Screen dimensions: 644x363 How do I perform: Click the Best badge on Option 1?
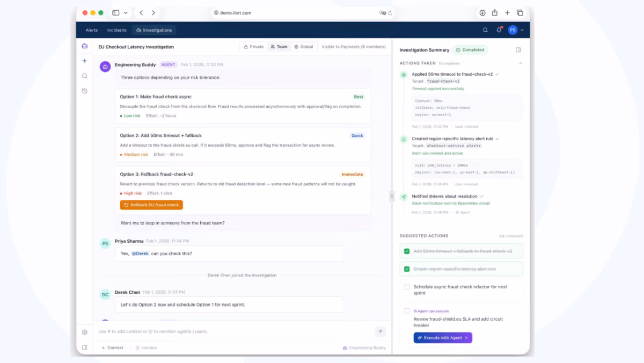(358, 97)
